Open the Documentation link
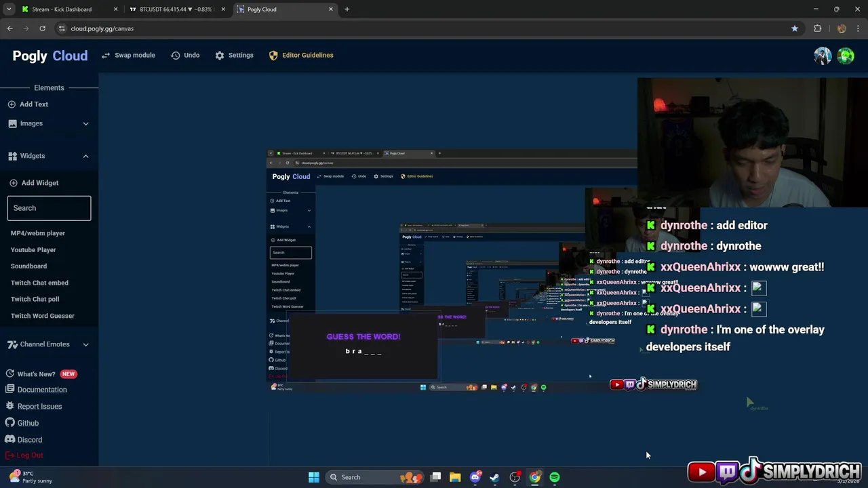The image size is (868, 488). click(42, 390)
